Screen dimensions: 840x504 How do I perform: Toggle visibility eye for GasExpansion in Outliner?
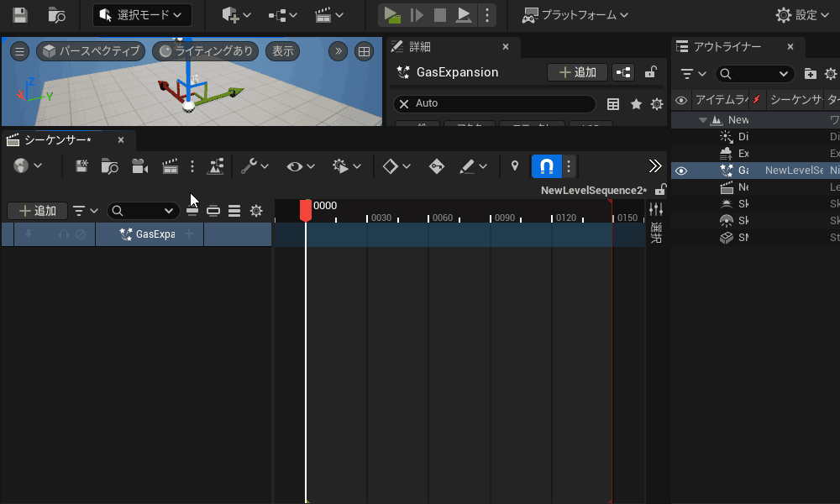click(x=681, y=171)
